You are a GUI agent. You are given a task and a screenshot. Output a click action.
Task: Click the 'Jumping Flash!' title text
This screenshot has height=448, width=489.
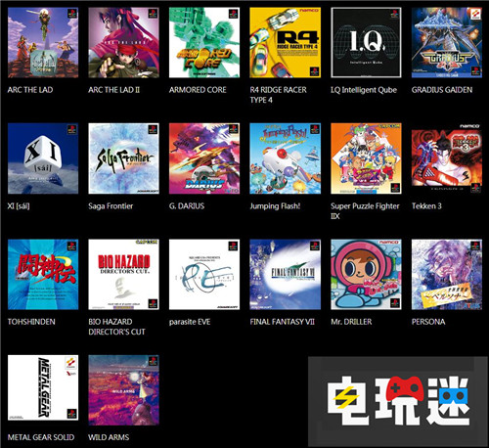coord(275,206)
